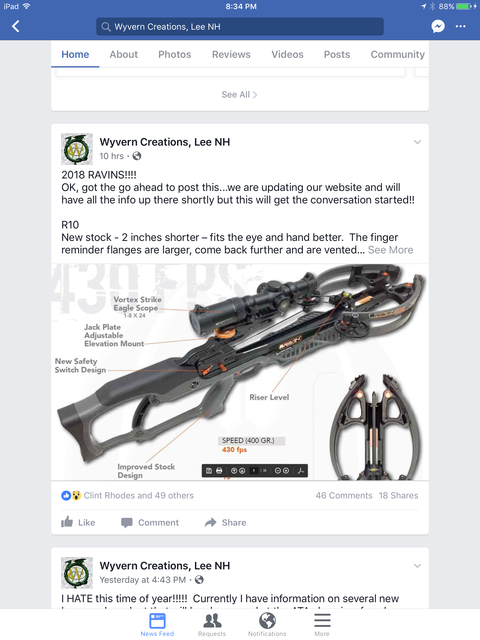480x640 pixels.
Task: Open the Notifications globe icon
Action: [267, 624]
